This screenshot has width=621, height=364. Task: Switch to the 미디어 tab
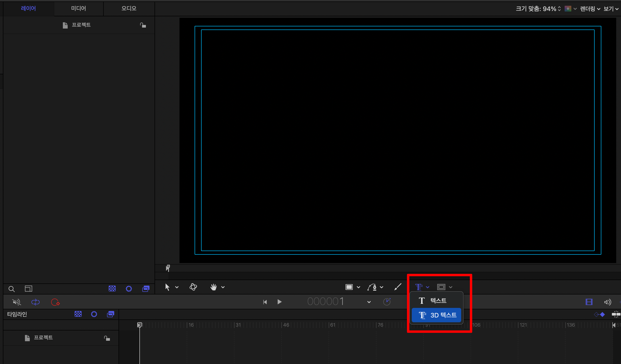(78, 8)
